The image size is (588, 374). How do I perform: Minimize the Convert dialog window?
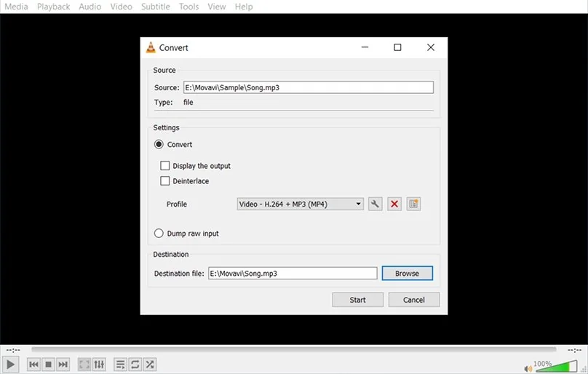[x=365, y=47]
